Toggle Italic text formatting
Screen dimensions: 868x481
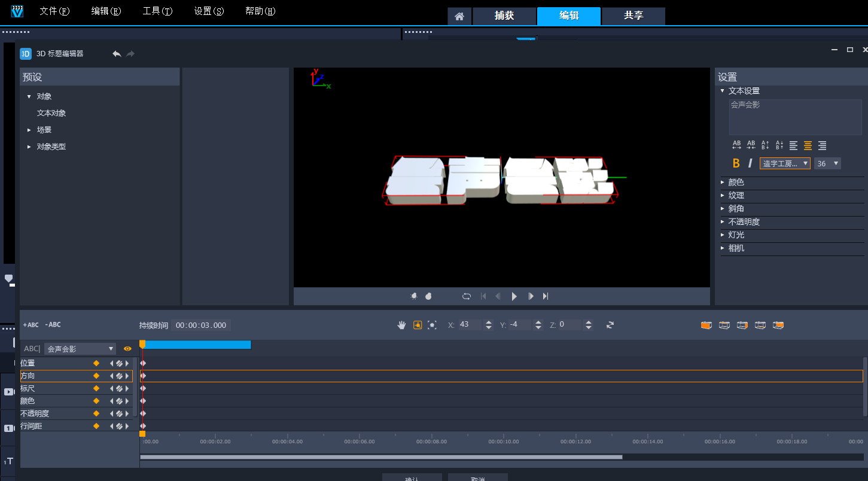[x=750, y=163]
